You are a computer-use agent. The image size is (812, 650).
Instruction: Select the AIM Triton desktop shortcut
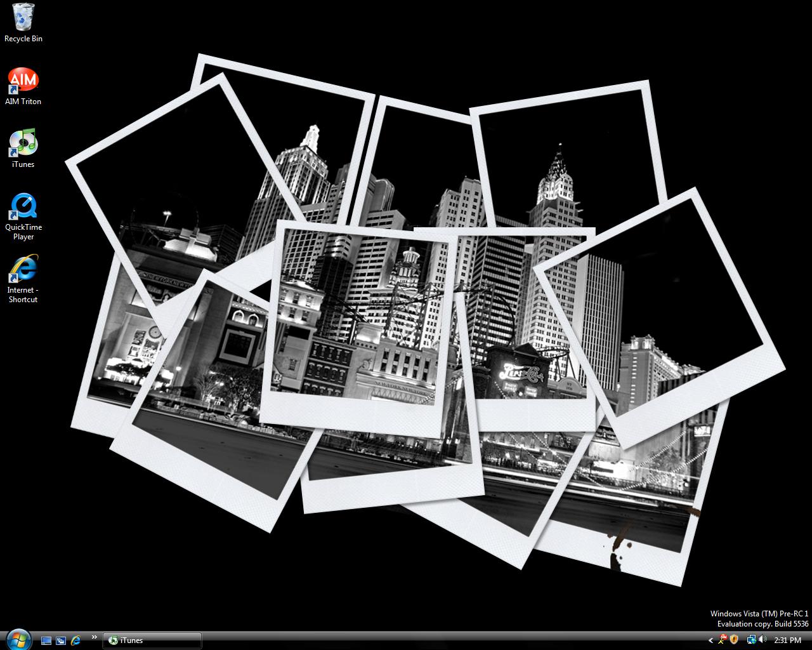(x=23, y=81)
